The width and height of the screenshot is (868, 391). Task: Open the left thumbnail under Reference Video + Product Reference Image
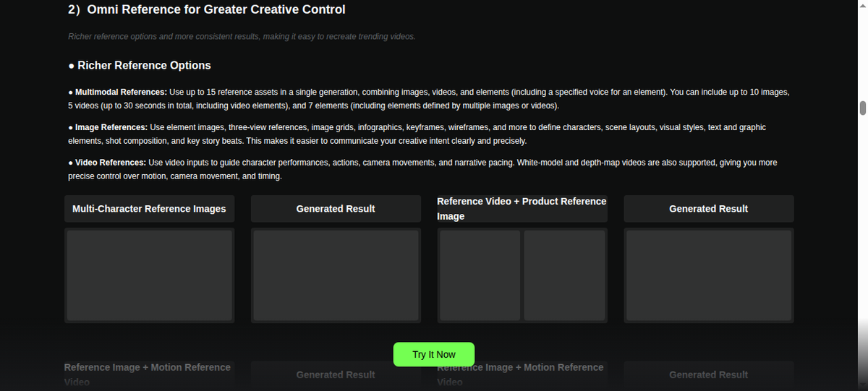point(480,275)
